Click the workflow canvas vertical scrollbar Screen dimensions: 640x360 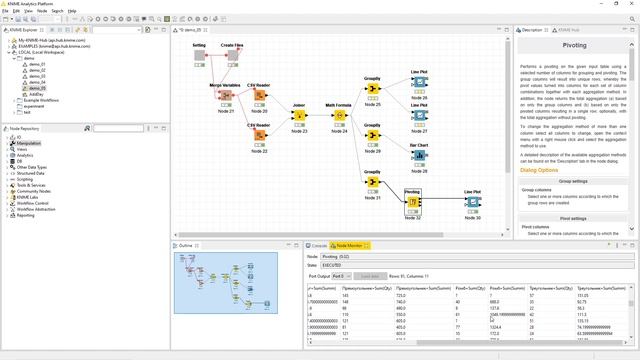[508, 107]
